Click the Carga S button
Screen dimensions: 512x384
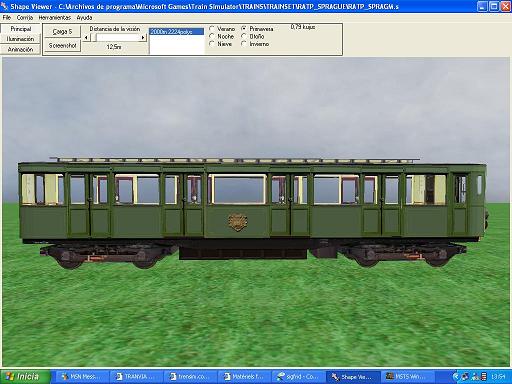62,32
